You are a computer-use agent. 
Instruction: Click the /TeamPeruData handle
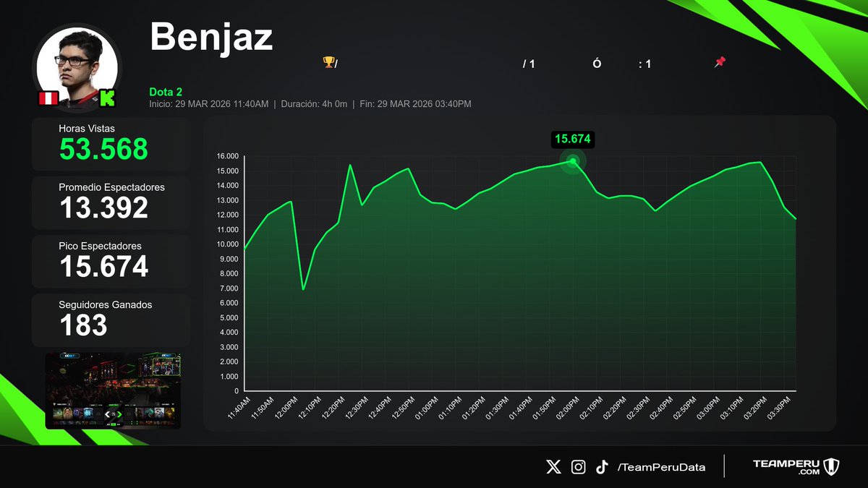tap(661, 467)
